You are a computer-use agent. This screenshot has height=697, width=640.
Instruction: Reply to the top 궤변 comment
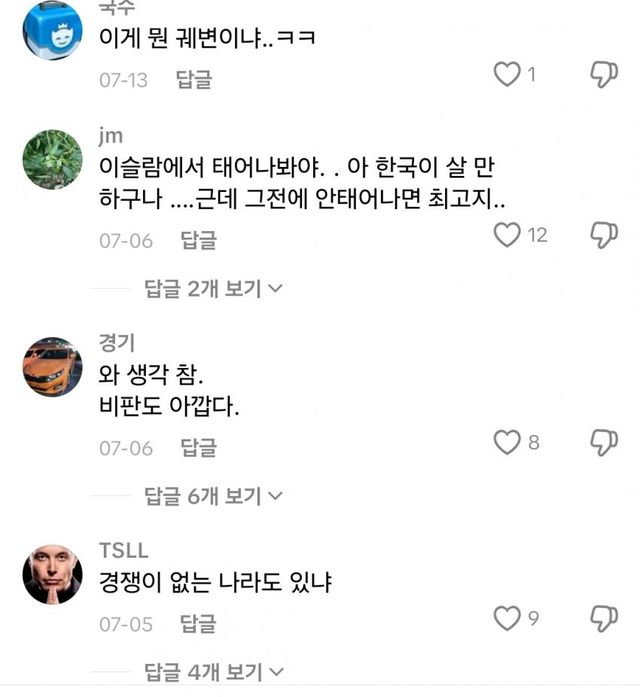point(194,79)
